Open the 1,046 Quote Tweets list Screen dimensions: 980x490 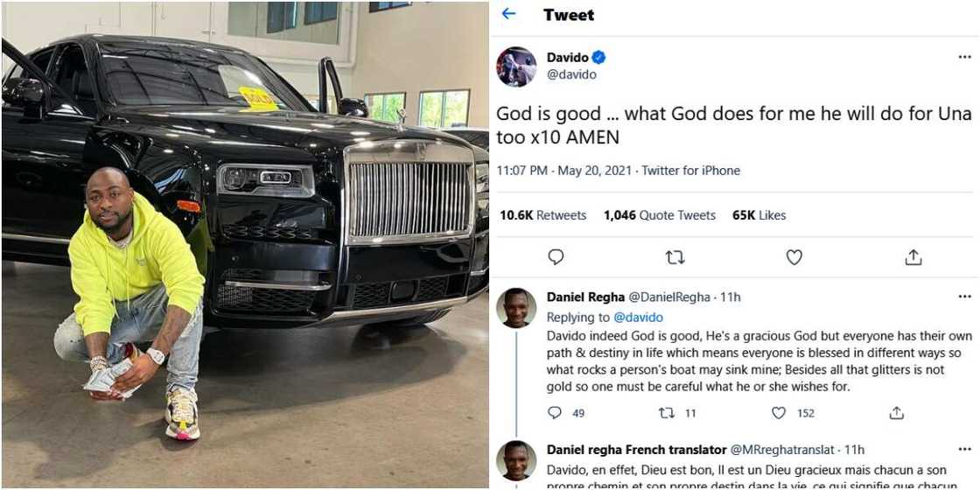659,215
